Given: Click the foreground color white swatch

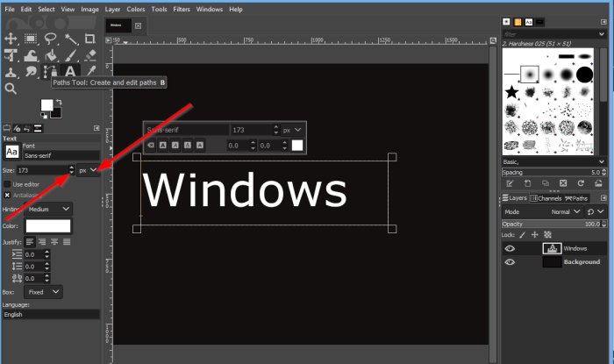Looking at the screenshot, I should [x=47, y=105].
